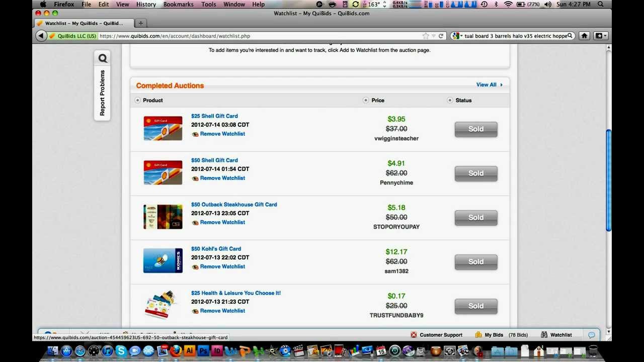Open the $50 Outback Steakhouse Gift Card link
The width and height of the screenshot is (644, 362).
click(234, 204)
